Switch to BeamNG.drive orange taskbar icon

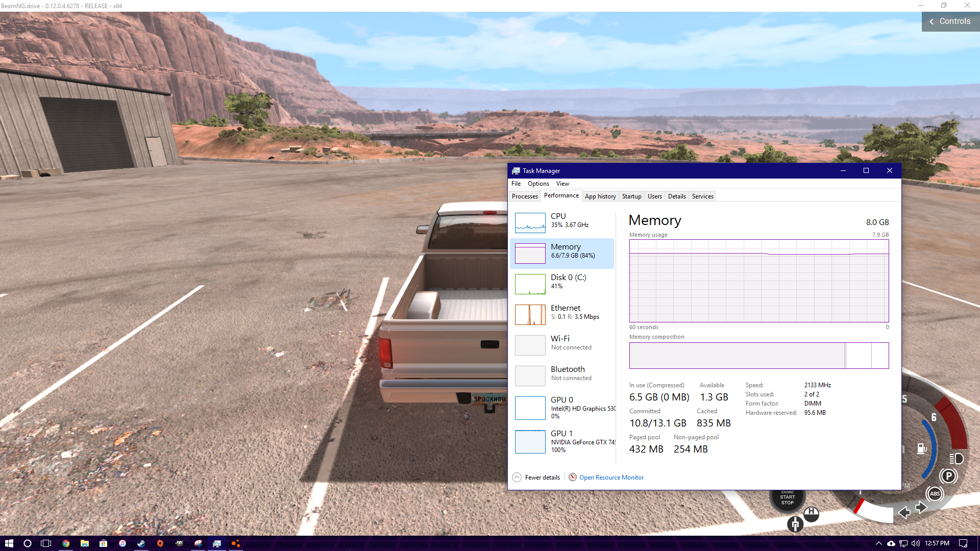(x=236, y=543)
